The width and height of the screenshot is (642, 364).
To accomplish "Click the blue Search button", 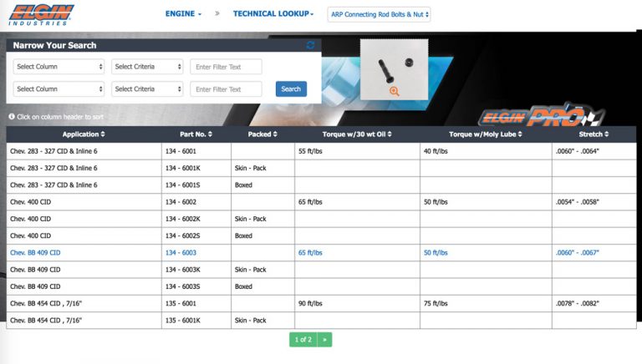I will click(291, 89).
